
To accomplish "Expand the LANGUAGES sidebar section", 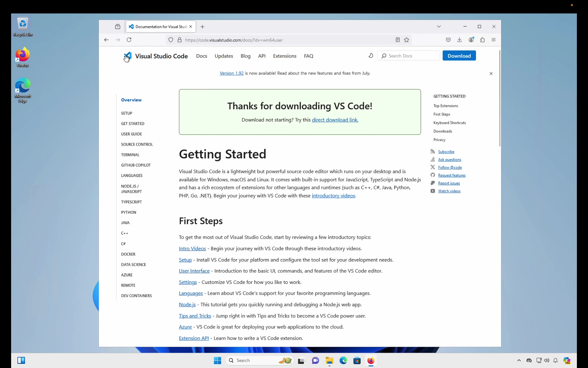I will click(132, 176).
